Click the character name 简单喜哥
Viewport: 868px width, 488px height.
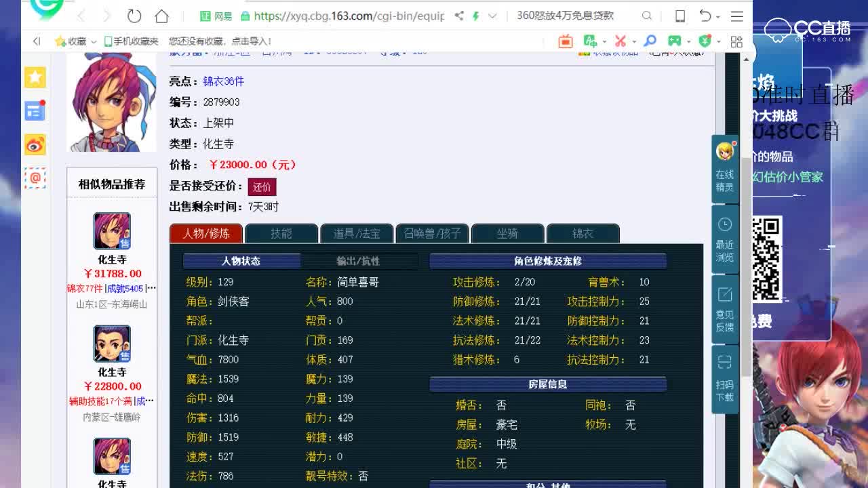coord(358,282)
